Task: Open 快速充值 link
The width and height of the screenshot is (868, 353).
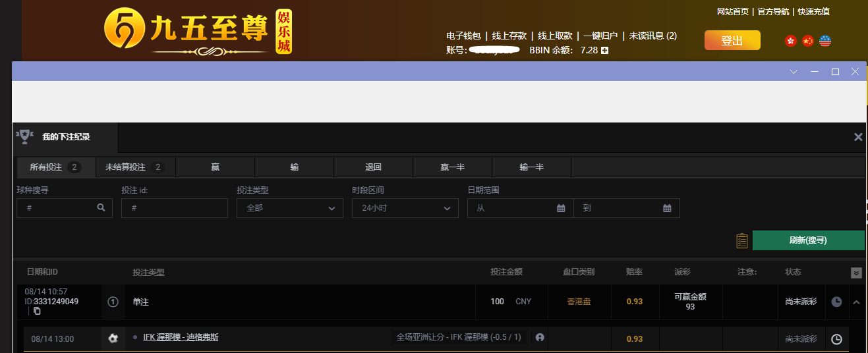Action: 813,12
